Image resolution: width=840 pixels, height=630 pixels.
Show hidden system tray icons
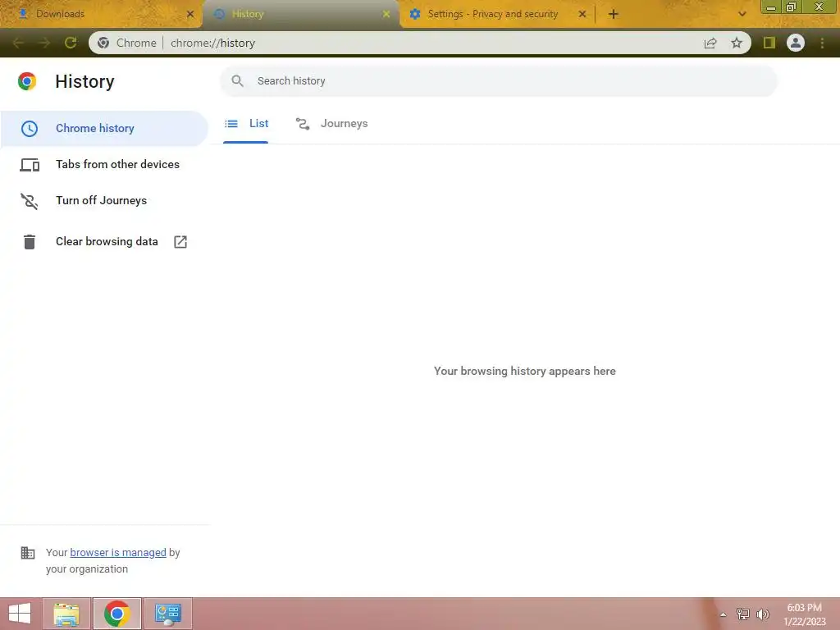(723, 614)
